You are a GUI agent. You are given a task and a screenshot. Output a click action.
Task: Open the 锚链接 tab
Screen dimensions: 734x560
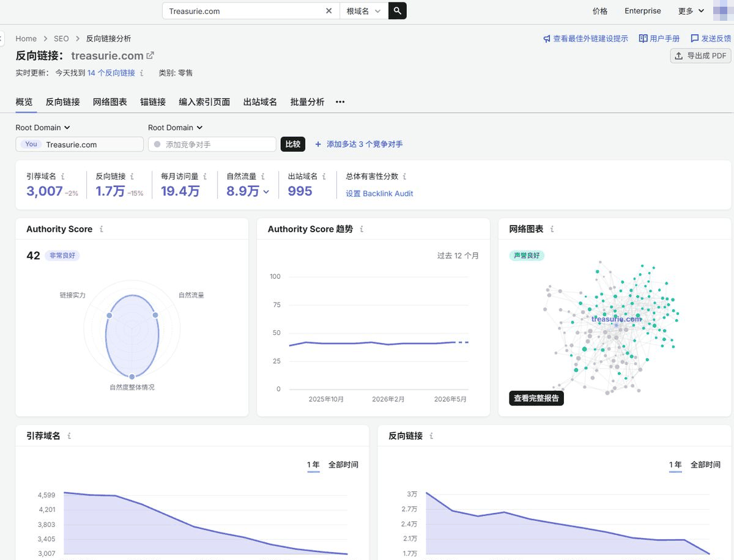(153, 102)
